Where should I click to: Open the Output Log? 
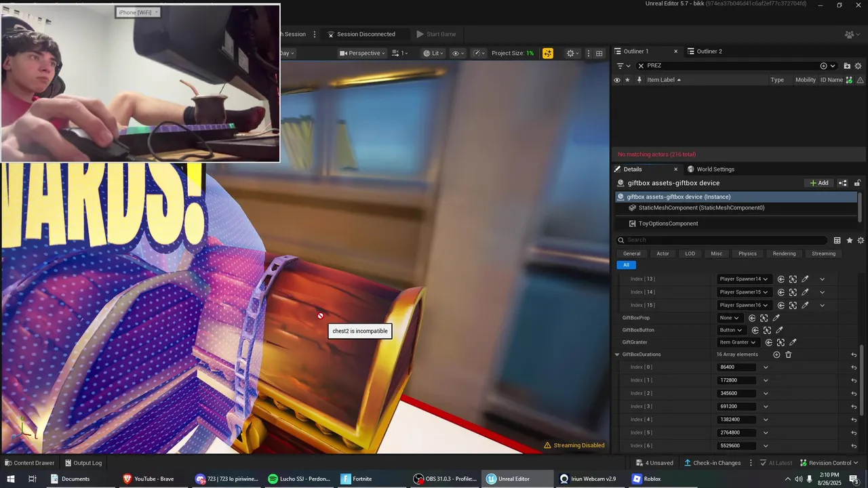click(x=83, y=463)
